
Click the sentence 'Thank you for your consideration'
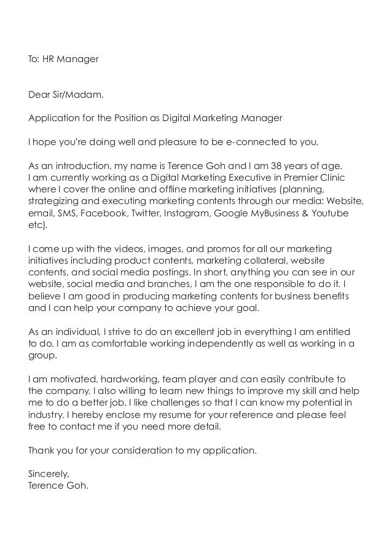pos(142,451)
